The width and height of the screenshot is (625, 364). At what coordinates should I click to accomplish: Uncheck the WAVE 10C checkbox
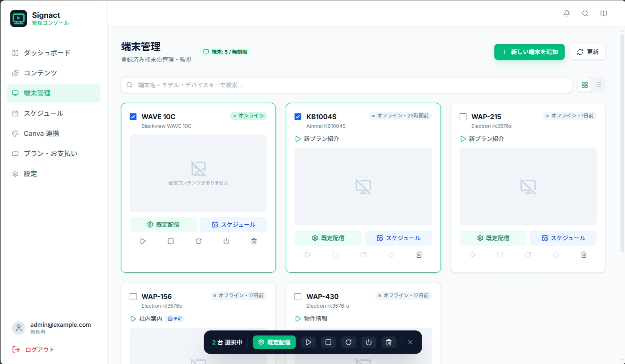point(133,117)
